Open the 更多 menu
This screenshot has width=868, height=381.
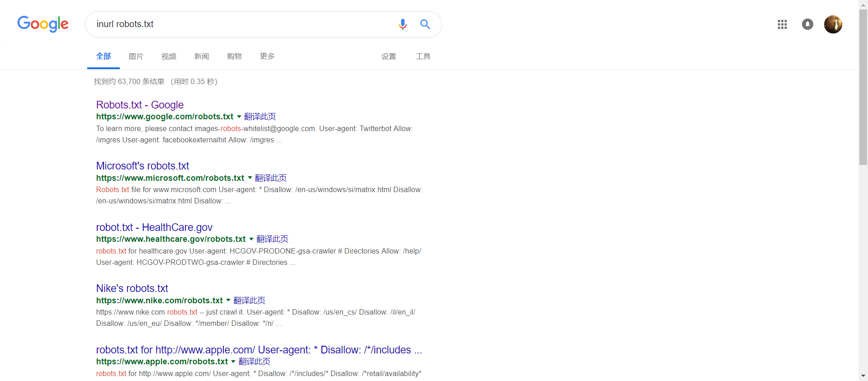pyautogui.click(x=267, y=56)
